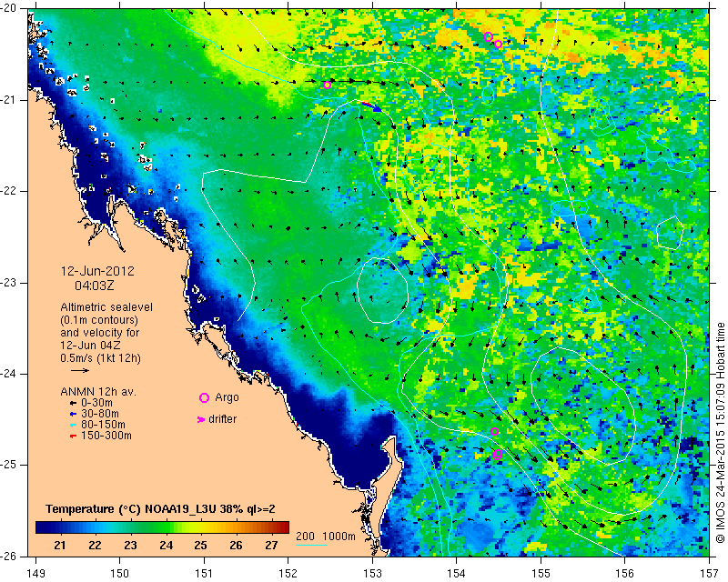Click the 'drifter' legend text
Image resolution: width=728 pixels, height=582 pixels.
(x=222, y=419)
